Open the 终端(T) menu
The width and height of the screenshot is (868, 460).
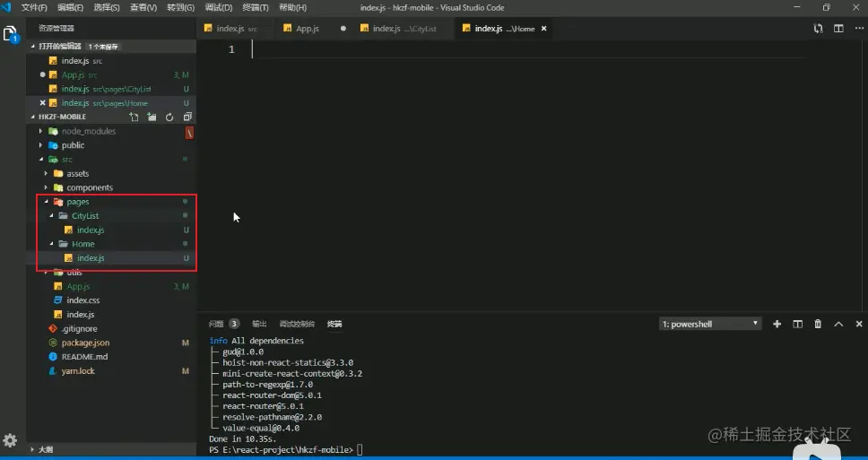tap(256, 8)
